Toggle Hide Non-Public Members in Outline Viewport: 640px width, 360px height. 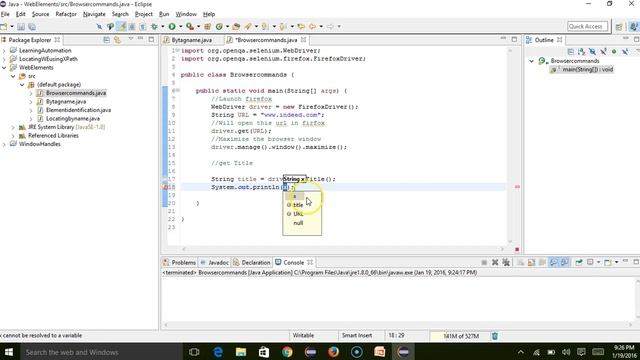pyautogui.click(x=614, y=52)
